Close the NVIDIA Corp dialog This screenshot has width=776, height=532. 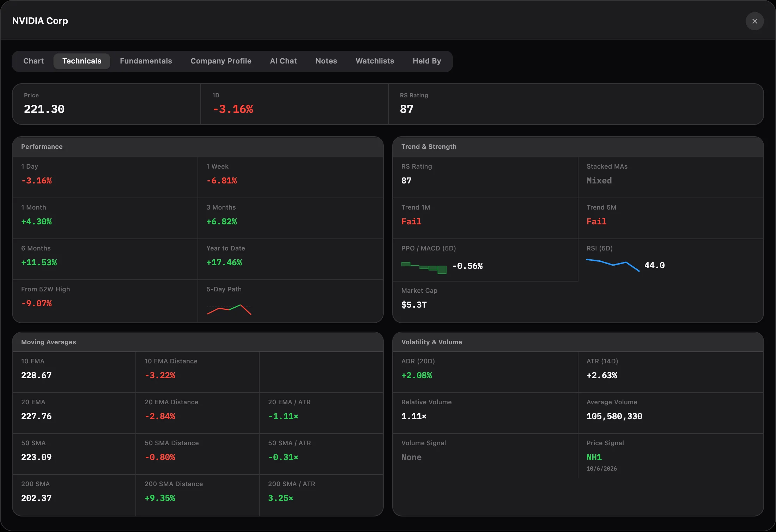[x=754, y=21]
